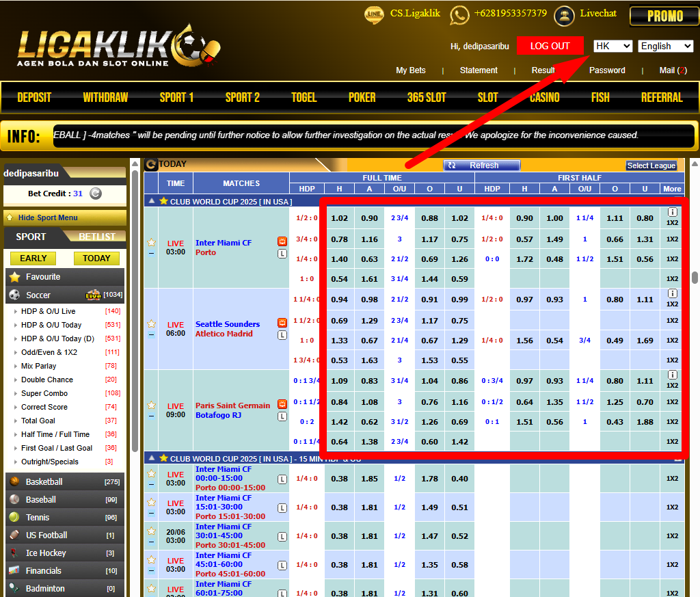Click the Tennis ball sport icon
700x597 pixels.
tap(14, 517)
